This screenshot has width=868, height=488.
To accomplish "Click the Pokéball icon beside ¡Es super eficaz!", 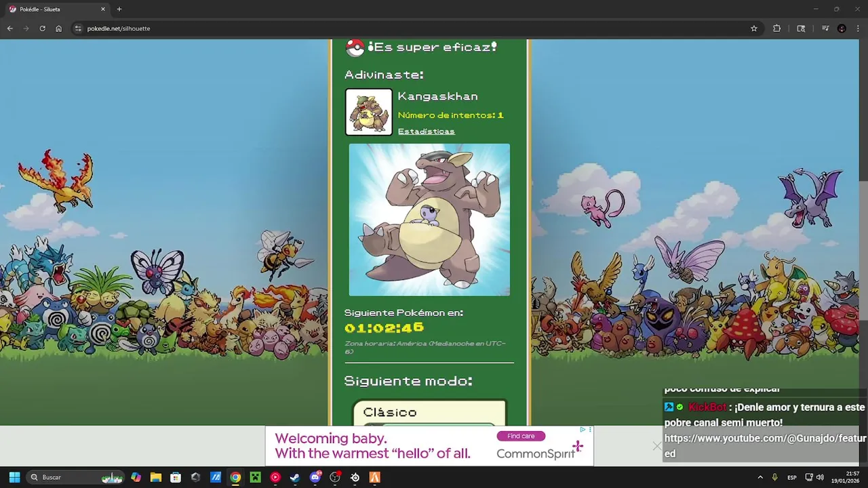I will (355, 47).
